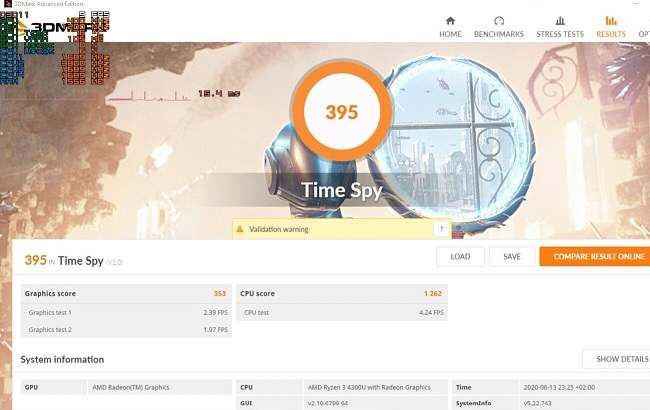Click the SystemInfo version v5.22.743
The width and height of the screenshot is (650, 410).
[537, 403]
